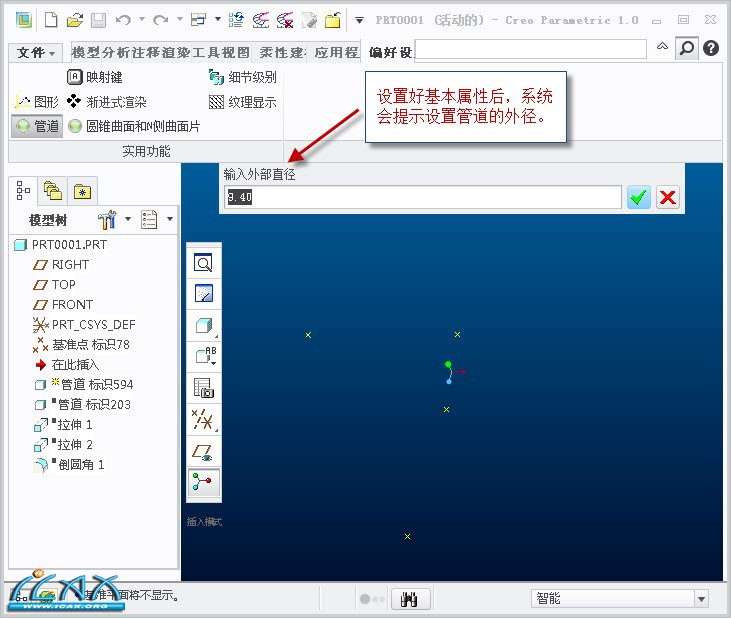This screenshot has width=731, height=618.
Task: Open the model tree settings hammer icon
Action: tap(107, 220)
